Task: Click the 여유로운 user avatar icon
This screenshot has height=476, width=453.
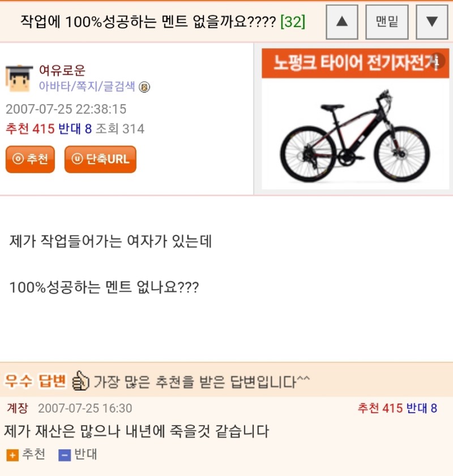Action: pyautogui.click(x=19, y=78)
